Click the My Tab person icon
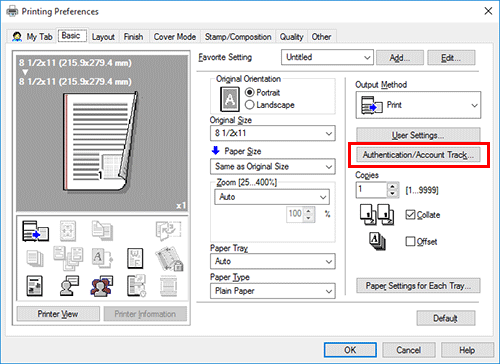 (17, 36)
